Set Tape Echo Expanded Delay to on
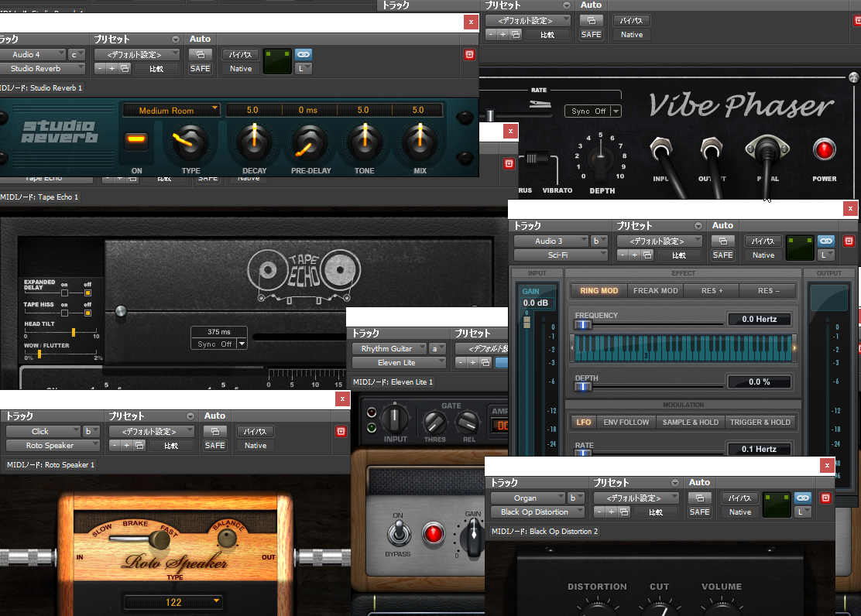 [64, 293]
